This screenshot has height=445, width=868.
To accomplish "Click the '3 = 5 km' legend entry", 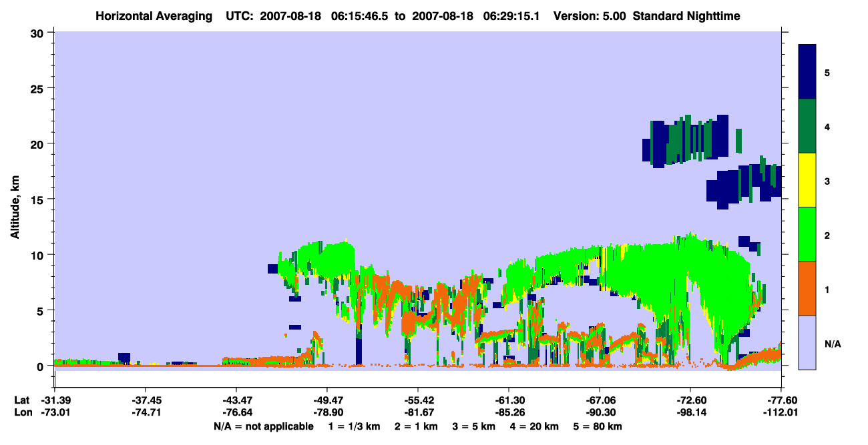I will pyautogui.click(x=474, y=426).
